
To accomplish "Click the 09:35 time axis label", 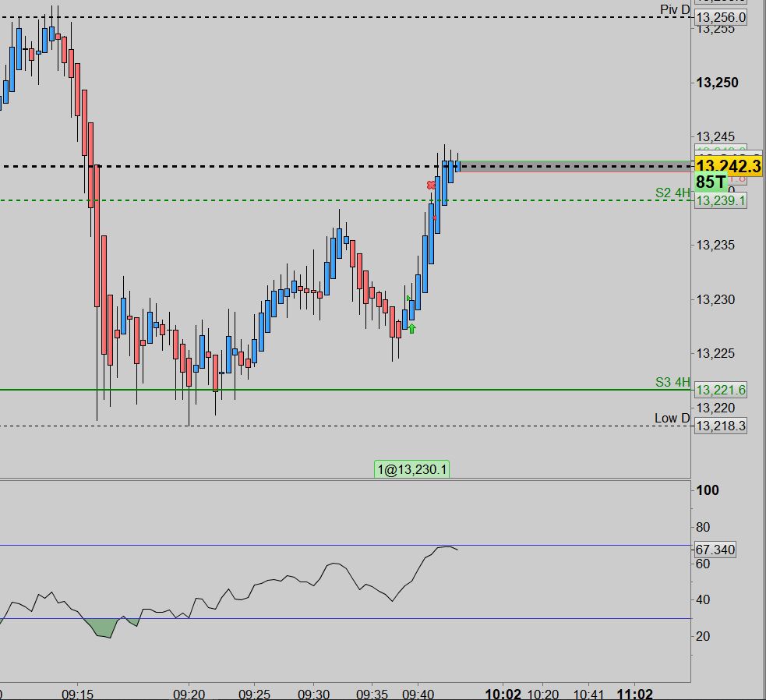I will click(372, 694).
